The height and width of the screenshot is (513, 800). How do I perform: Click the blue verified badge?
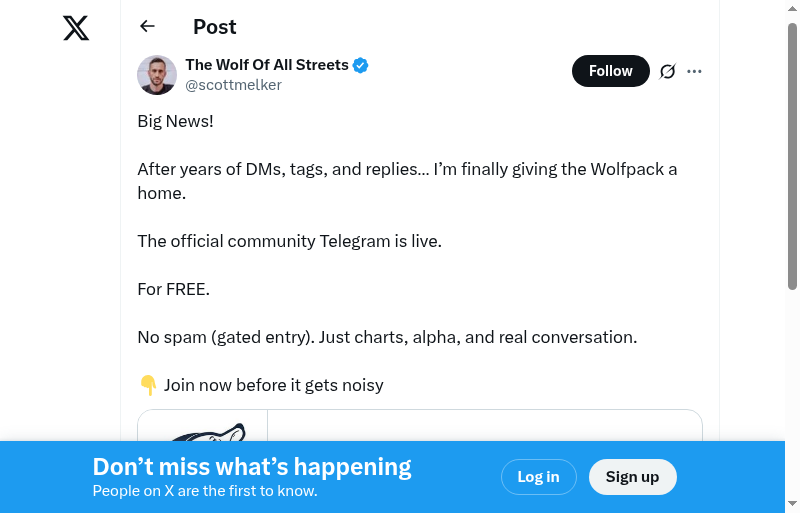click(361, 65)
